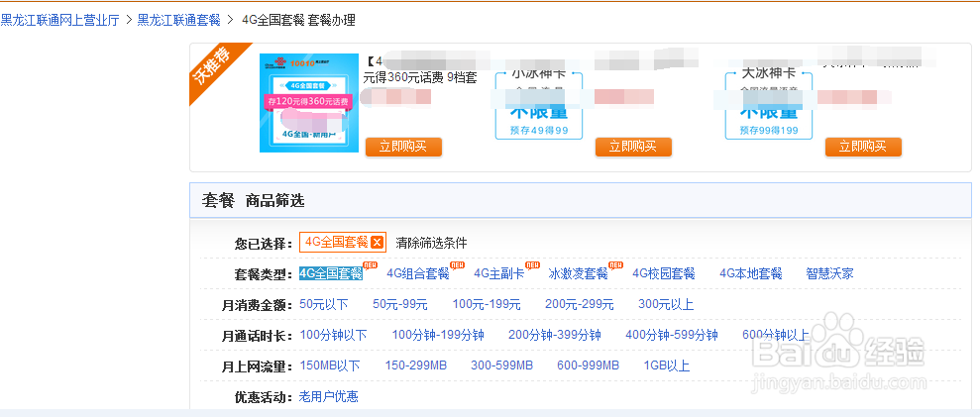Click 立即购买 for 小冰神卡 product
The image size is (980, 417).
(633, 147)
